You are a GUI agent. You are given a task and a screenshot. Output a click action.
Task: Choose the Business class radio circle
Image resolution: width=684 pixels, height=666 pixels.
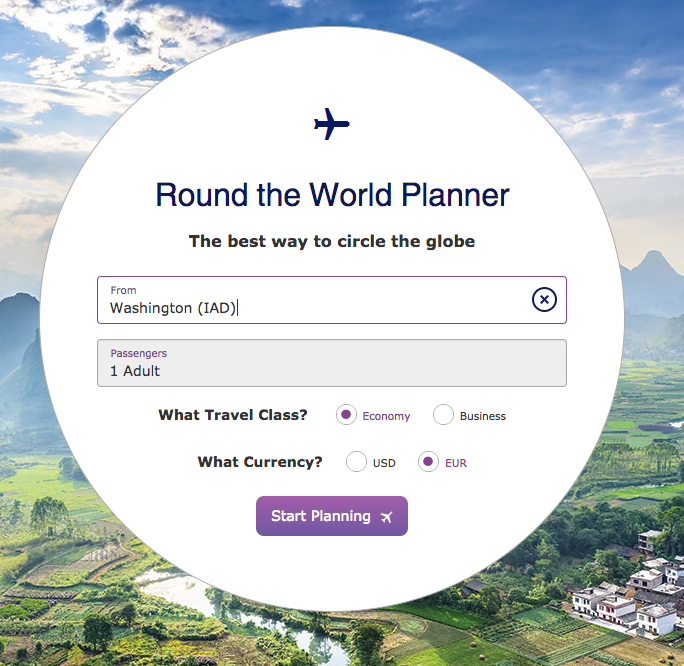coord(443,415)
